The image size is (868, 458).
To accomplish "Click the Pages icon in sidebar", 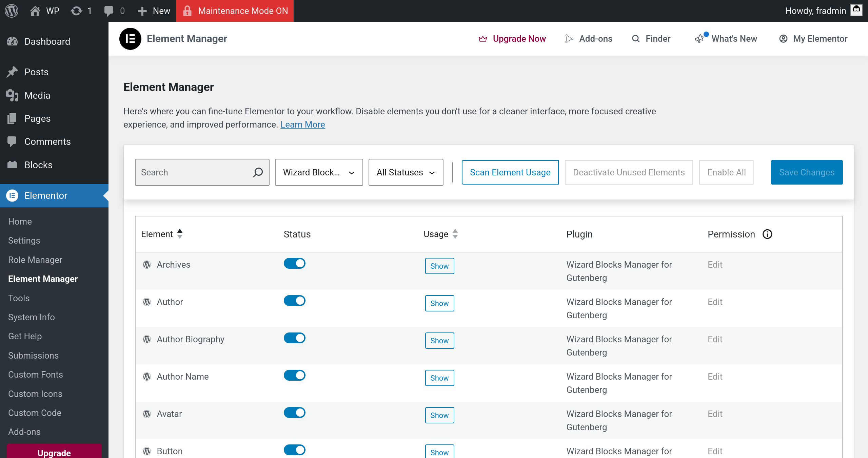I will [12, 118].
